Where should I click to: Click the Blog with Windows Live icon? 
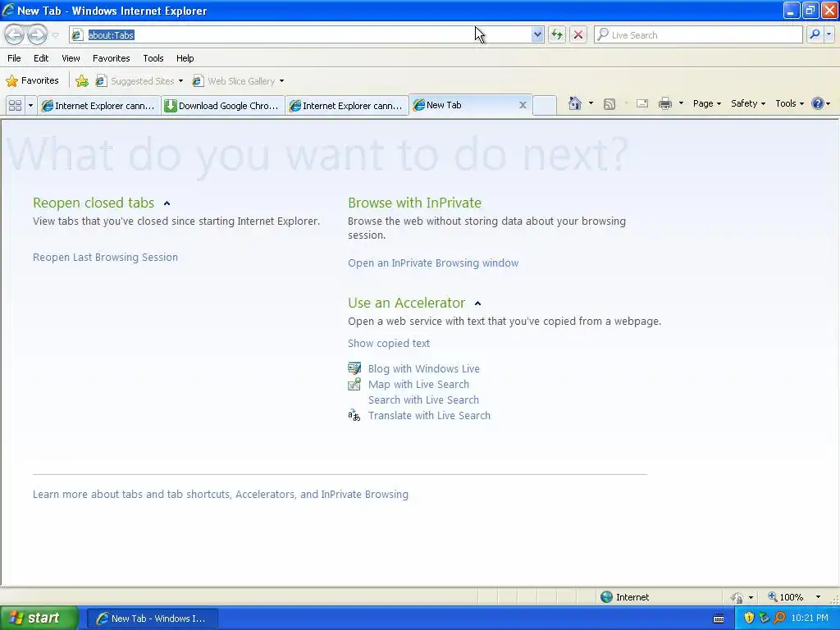[x=354, y=368]
